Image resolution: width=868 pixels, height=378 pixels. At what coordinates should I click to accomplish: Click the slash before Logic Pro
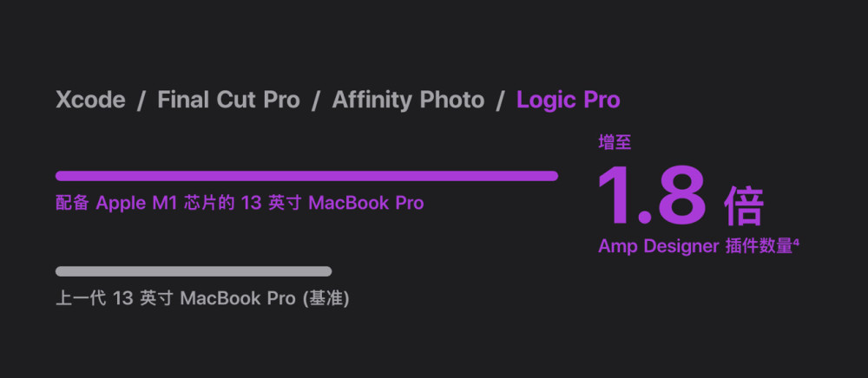coord(501,101)
